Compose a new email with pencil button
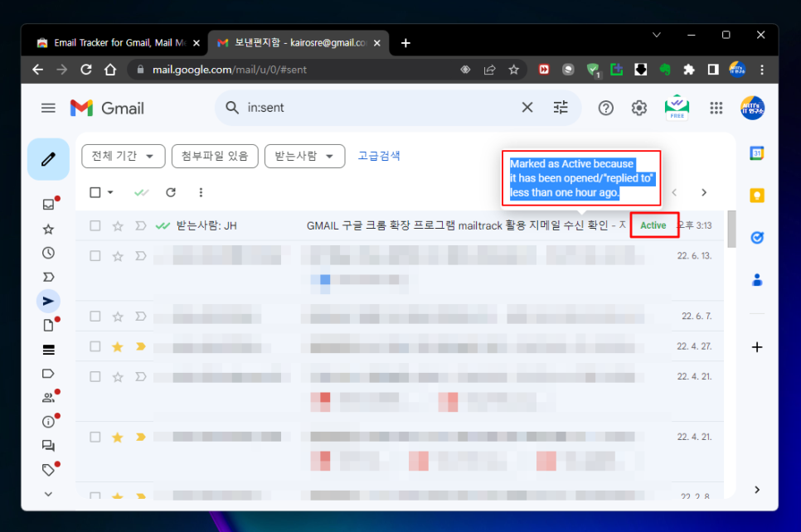The image size is (801, 532). click(49, 159)
